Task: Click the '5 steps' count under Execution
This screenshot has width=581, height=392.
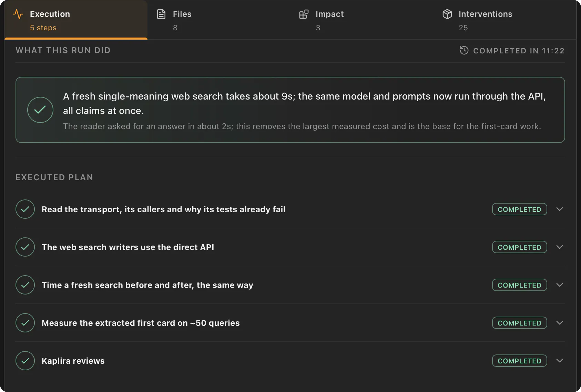Action: click(x=43, y=28)
